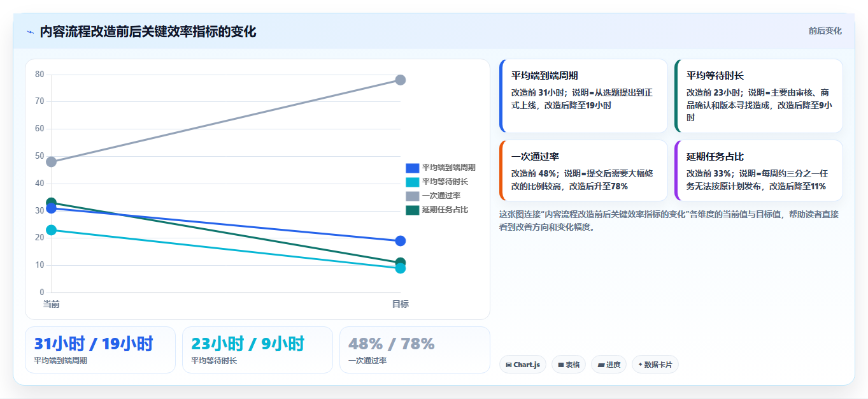Click the 31小时 / 19小时 stat card
This screenshot has height=399, width=868.
click(x=100, y=350)
